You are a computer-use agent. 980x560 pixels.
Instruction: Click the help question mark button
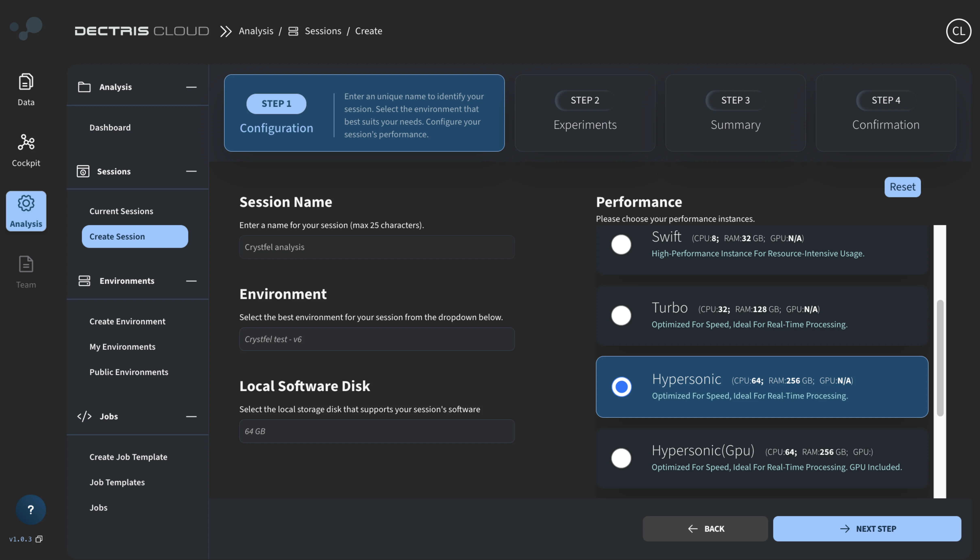pyautogui.click(x=31, y=509)
